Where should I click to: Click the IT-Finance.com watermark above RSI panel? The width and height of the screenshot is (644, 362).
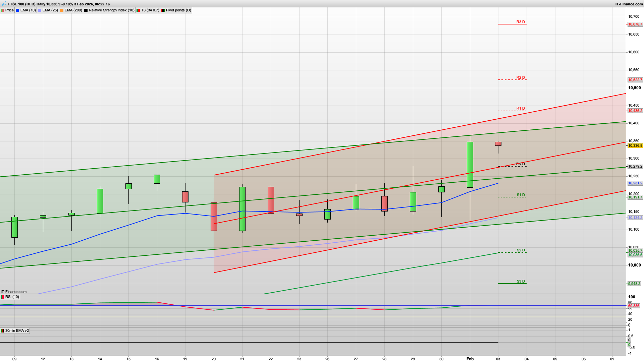pos(13,292)
